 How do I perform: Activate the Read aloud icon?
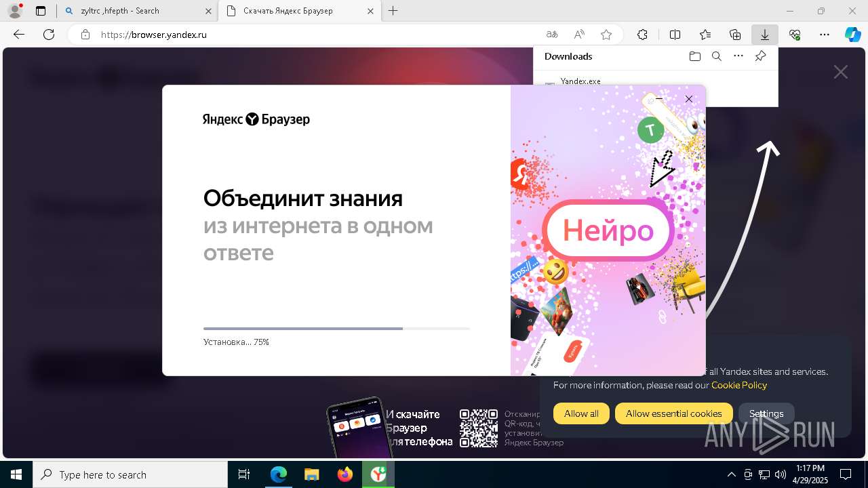tap(579, 35)
